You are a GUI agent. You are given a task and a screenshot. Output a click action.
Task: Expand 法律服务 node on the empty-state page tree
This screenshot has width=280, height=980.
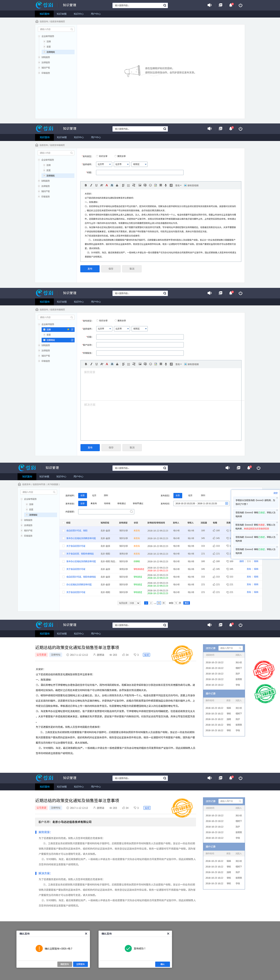pos(39,62)
